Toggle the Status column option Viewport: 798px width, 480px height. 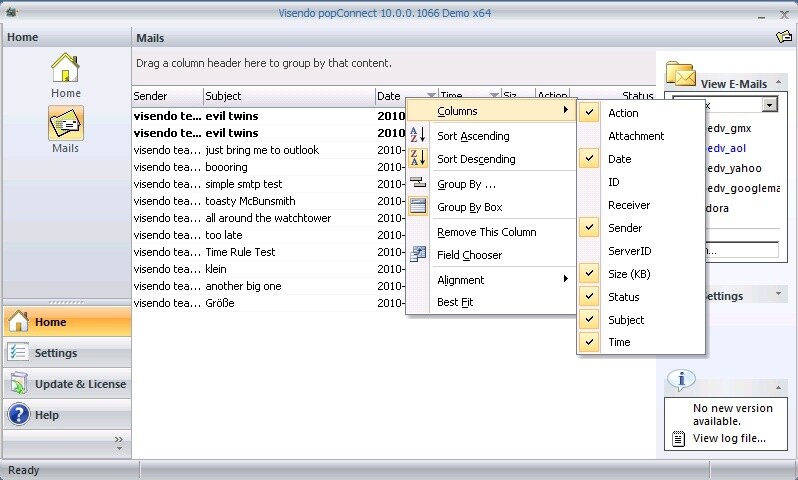[589, 296]
